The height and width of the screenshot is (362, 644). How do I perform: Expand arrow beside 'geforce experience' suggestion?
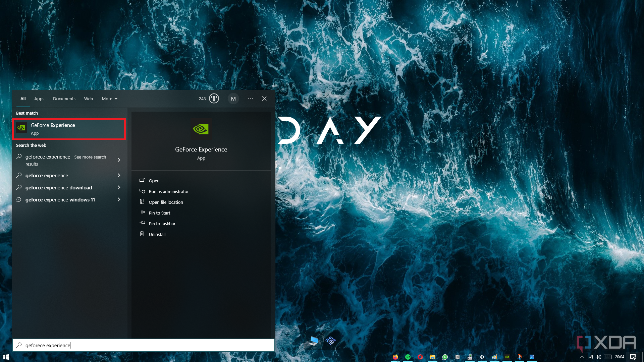pos(119,175)
